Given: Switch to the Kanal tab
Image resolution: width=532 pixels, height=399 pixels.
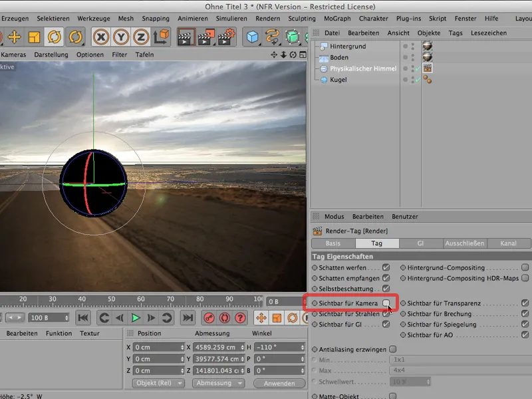Looking at the screenshot, I should (508, 243).
